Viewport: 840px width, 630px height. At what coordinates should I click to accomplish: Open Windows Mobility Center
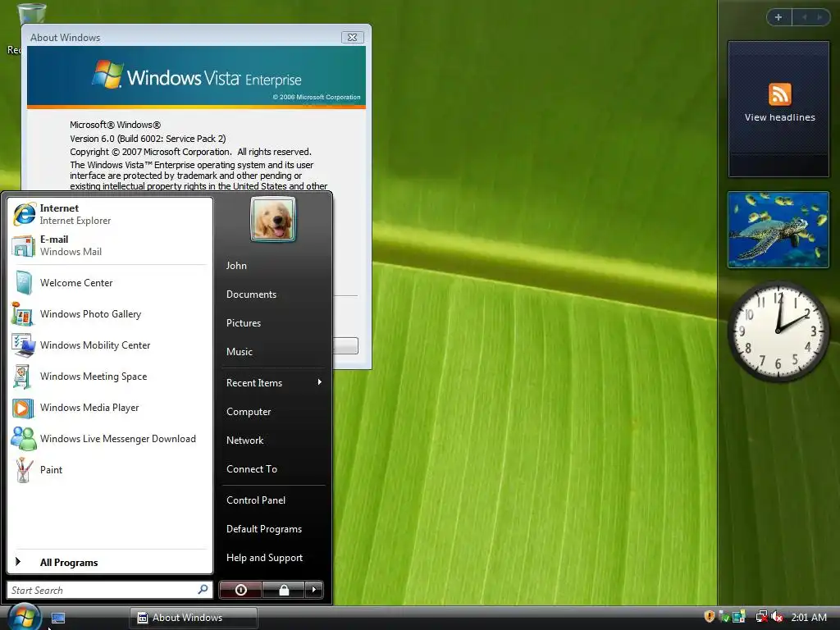point(109,345)
